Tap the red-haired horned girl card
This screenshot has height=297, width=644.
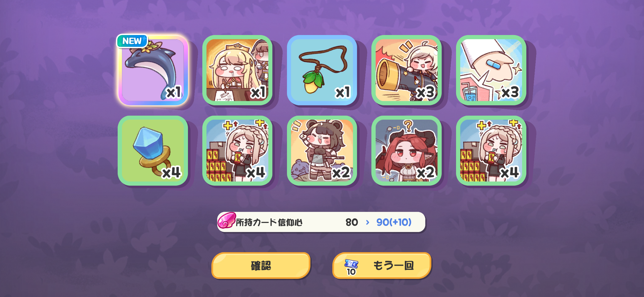pyautogui.click(x=406, y=151)
